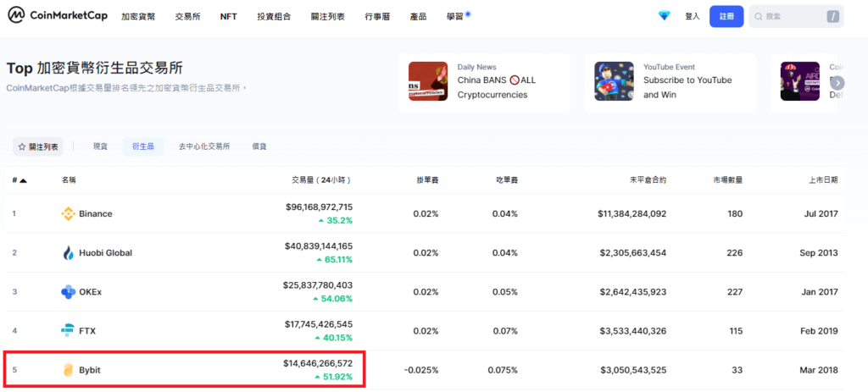
Task: Open the 關注列表 watchlist button
Action: [x=37, y=146]
